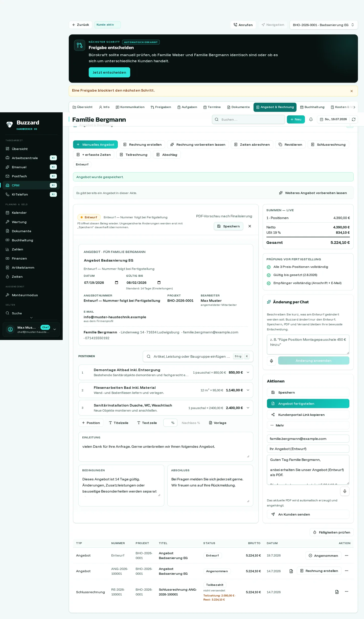This screenshot has width=364, height=619.
Task: Open Kalender in the sidebar
Action: click(31, 213)
